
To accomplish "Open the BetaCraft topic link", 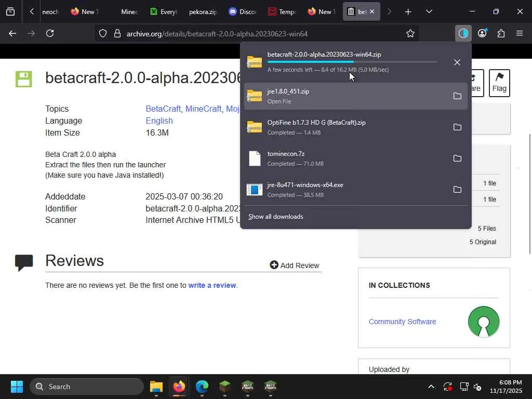I will pos(163,109).
